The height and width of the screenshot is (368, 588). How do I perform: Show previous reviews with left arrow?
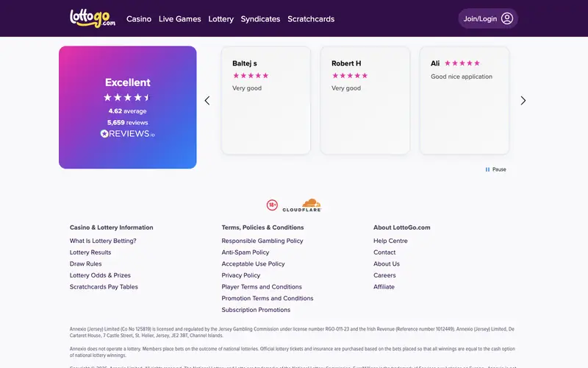tap(207, 100)
